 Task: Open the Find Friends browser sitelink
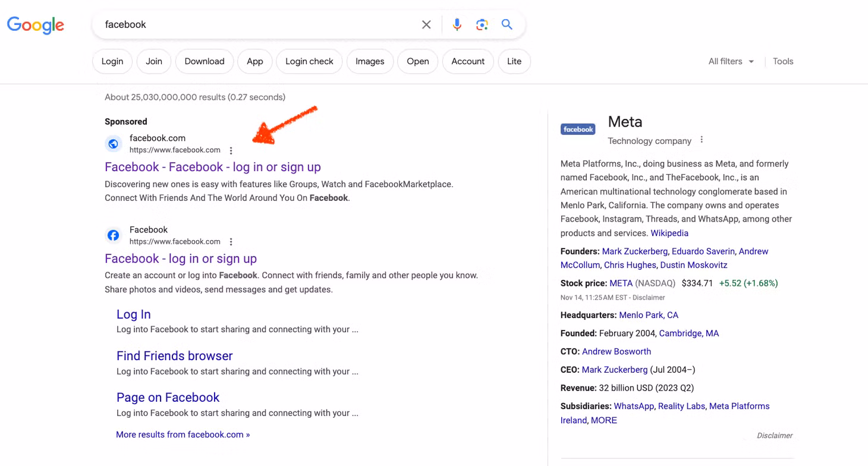[175, 356]
